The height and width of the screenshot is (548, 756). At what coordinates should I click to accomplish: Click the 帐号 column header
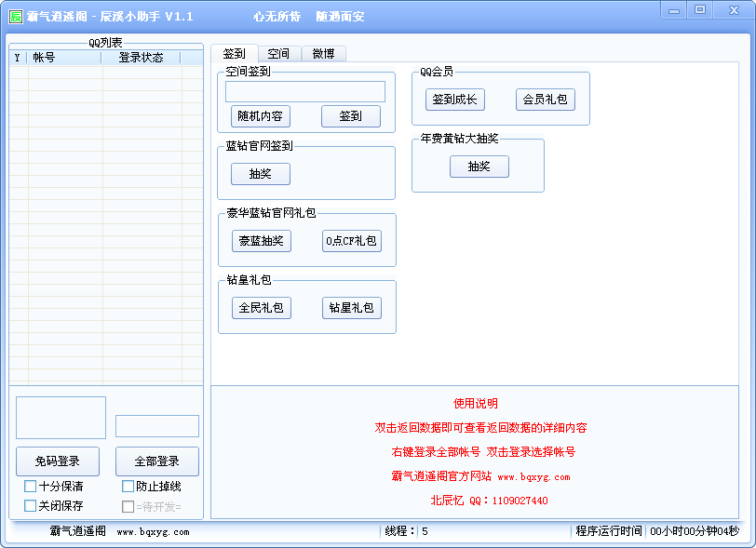point(64,58)
